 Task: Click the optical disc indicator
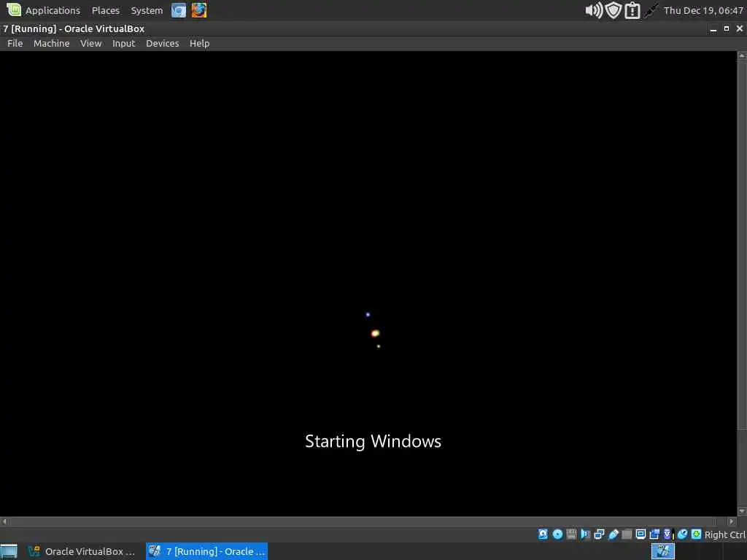[557, 534]
